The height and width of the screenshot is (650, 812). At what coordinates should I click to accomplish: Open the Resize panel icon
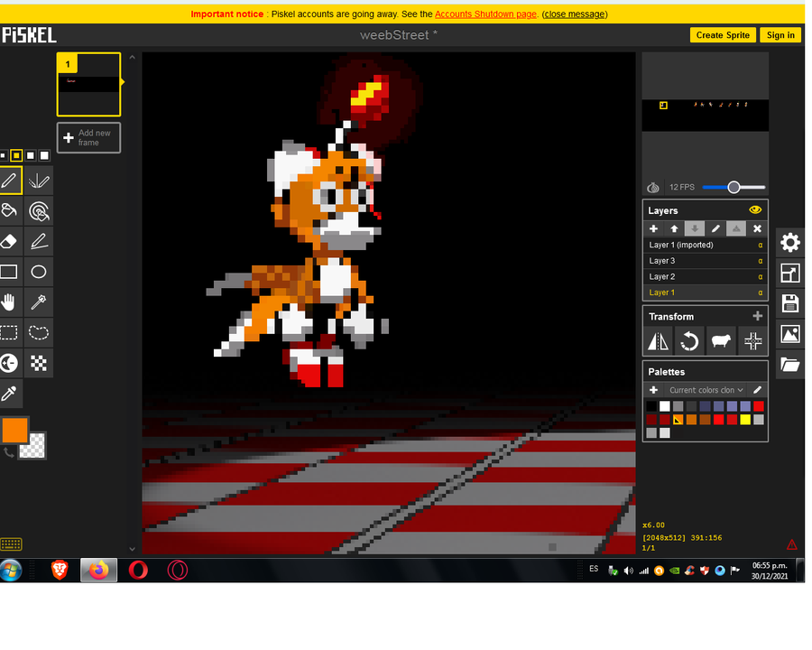(789, 274)
